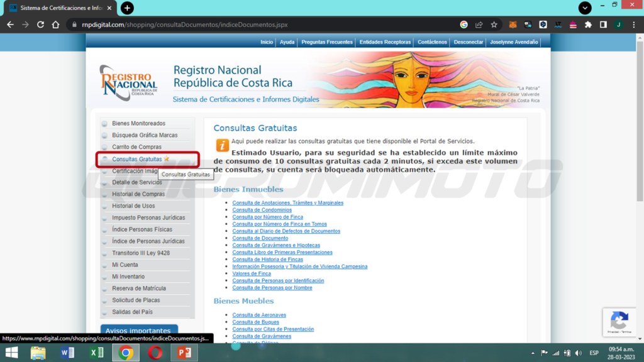Image resolution: width=644 pixels, height=362 pixels.
Task: Open Consulta de Gravámenes e Hipotecas
Action: click(276, 245)
